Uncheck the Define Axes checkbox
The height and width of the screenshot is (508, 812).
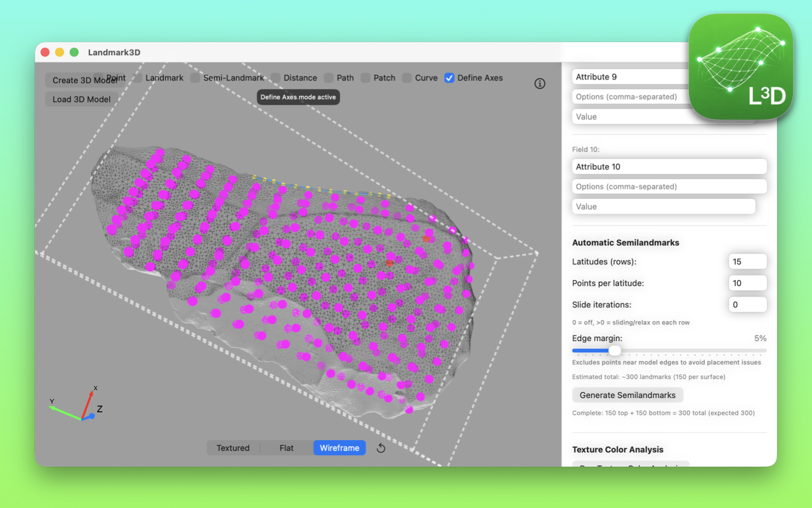click(450, 77)
